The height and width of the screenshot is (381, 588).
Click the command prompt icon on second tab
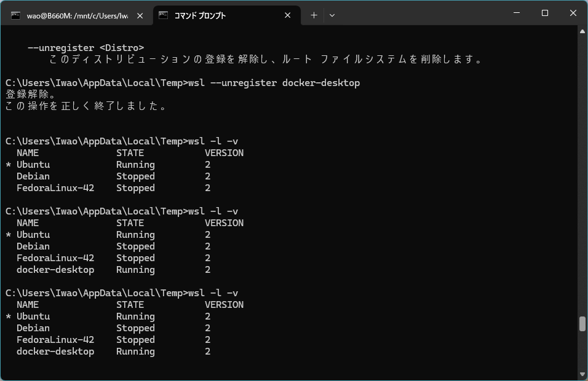click(163, 15)
